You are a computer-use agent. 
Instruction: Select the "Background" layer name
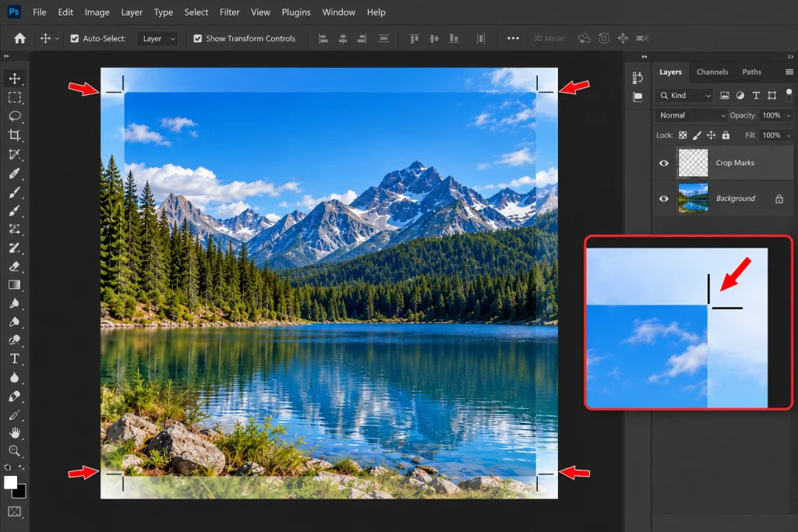[736, 199]
